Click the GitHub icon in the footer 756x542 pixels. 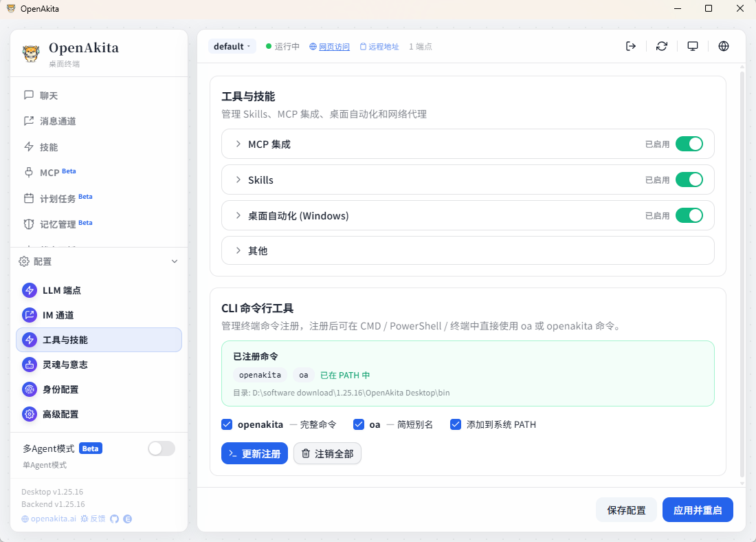point(114,519)
